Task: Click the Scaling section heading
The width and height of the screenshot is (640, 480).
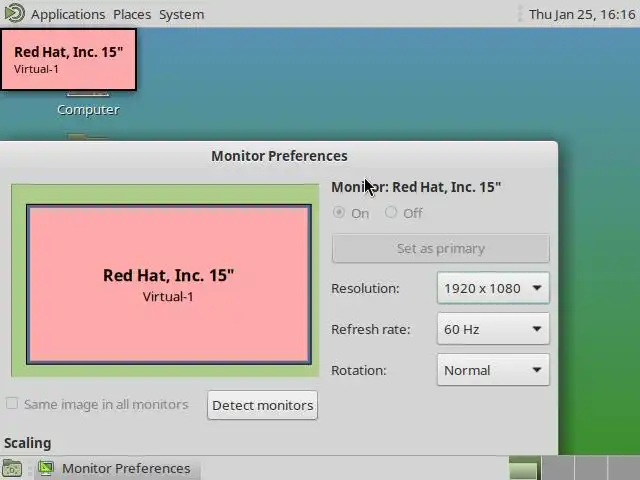Action: (28, 443)
